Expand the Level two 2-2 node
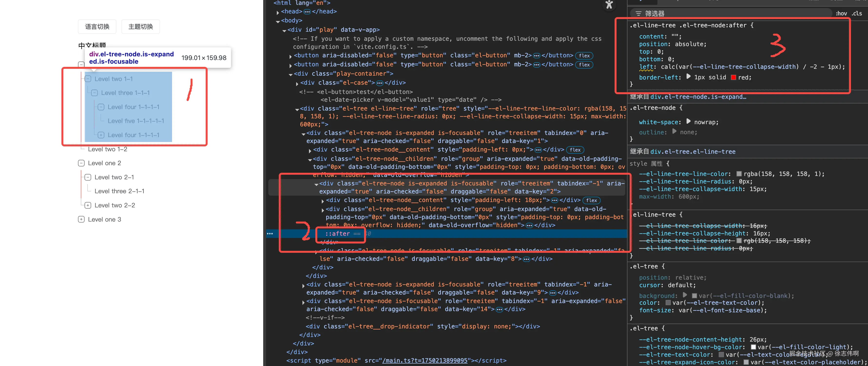 point(88,205)
